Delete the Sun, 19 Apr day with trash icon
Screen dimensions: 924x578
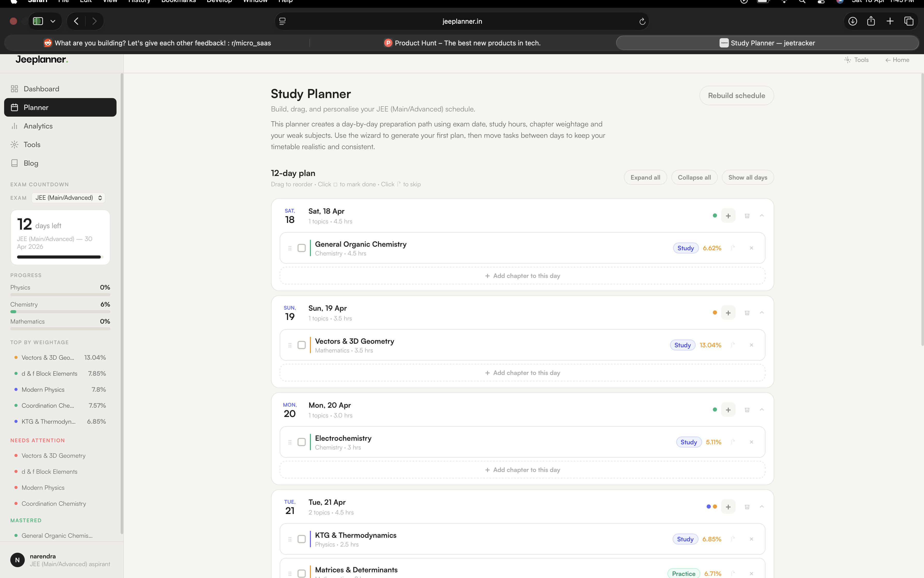coord(747,313)
